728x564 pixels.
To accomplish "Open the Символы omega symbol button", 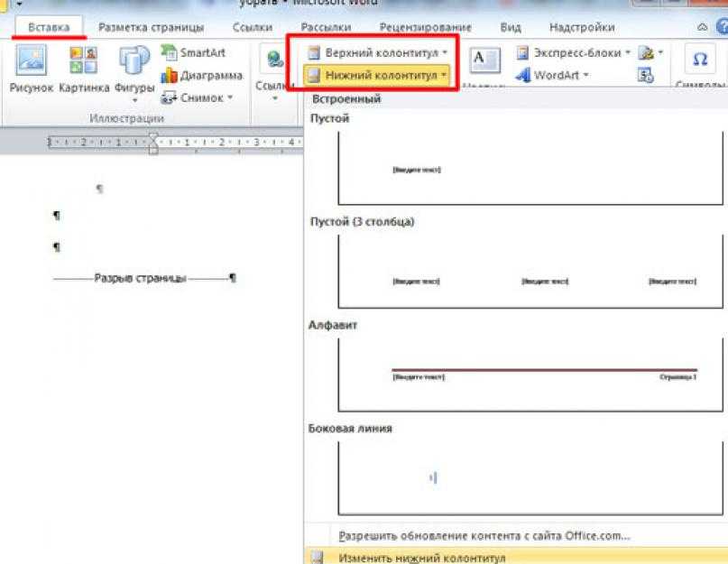I will 700,60.
